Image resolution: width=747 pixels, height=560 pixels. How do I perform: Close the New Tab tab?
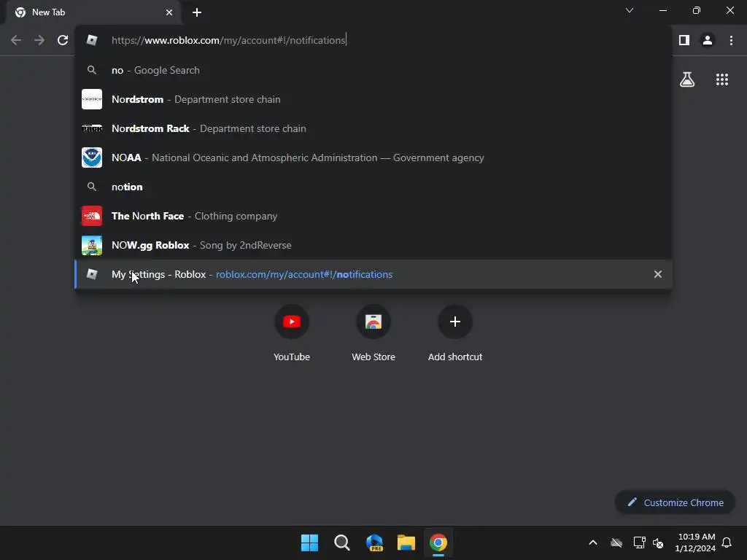point(169,12)
